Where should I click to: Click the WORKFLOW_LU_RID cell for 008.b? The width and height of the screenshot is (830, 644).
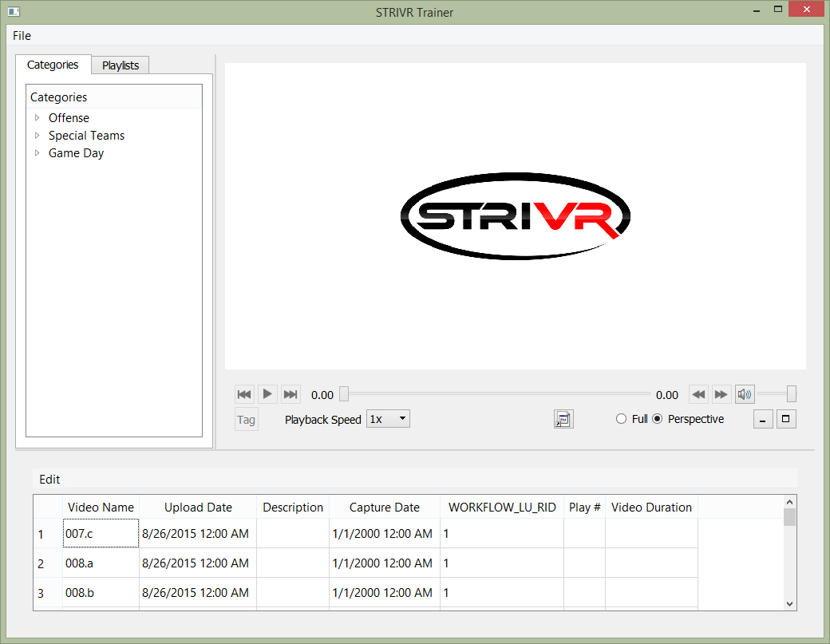[502, 593]
